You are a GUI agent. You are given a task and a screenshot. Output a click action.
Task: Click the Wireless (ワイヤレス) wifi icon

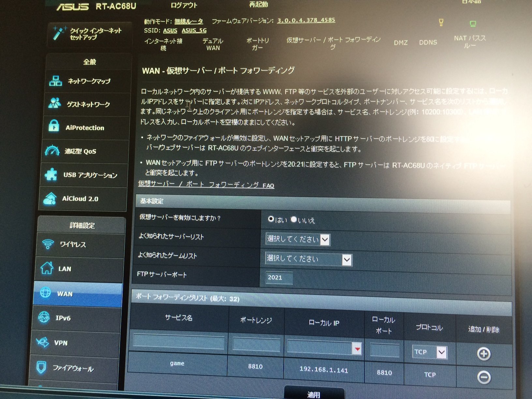coord(48,244)
